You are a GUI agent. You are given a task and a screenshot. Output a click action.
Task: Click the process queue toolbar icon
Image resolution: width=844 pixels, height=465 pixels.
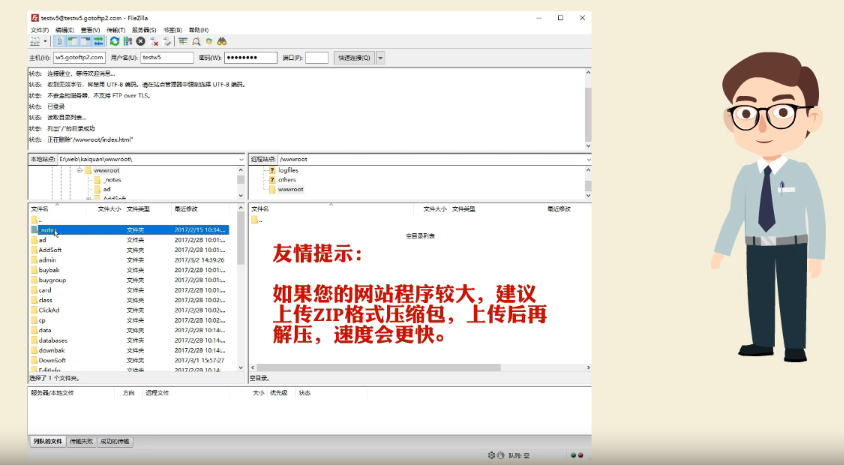coord(128,41)
